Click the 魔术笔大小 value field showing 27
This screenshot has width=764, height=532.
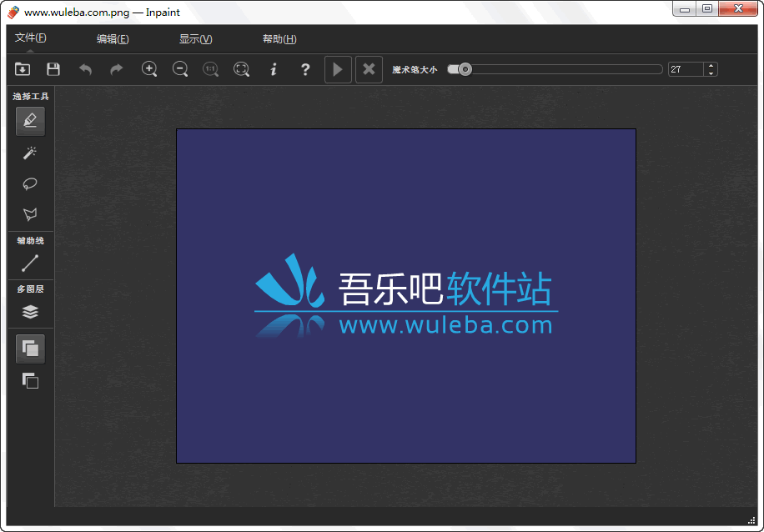tap(686, 69)
